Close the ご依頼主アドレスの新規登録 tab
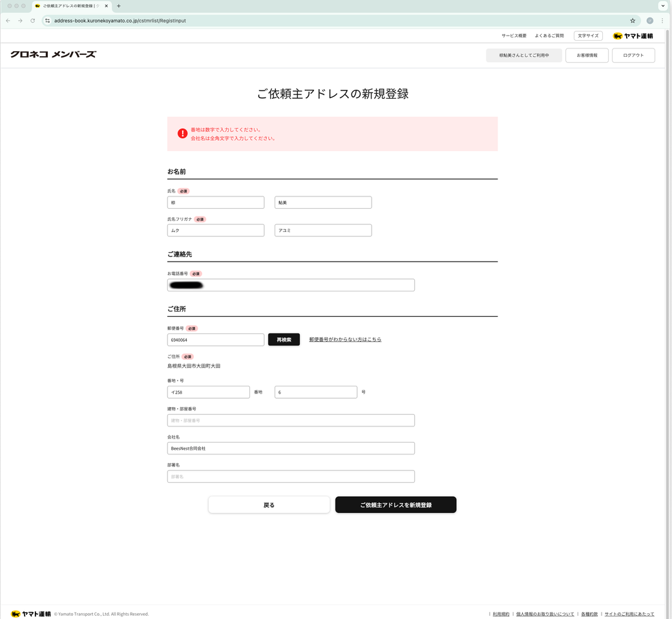 click(106, 6)
